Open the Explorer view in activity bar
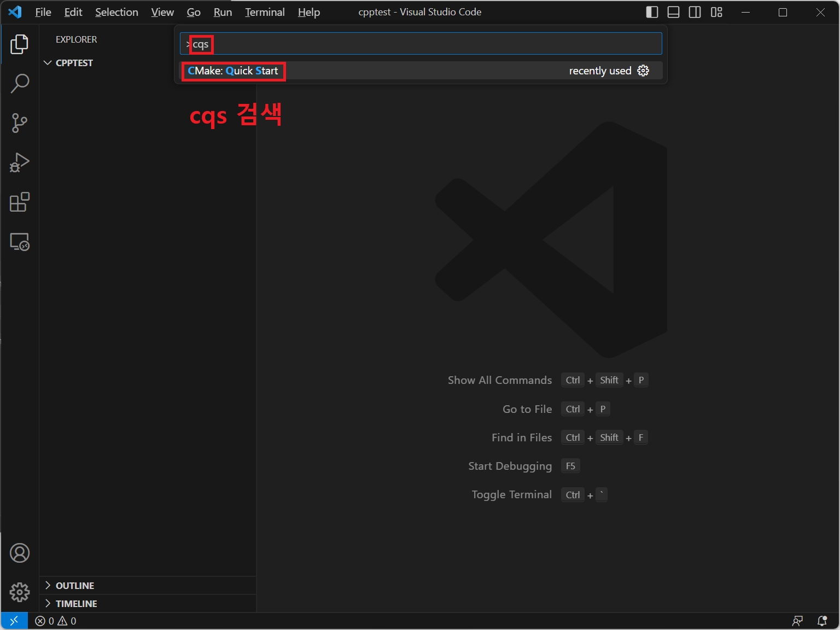This screenshot has height=630, width=840. pos(20,44)
